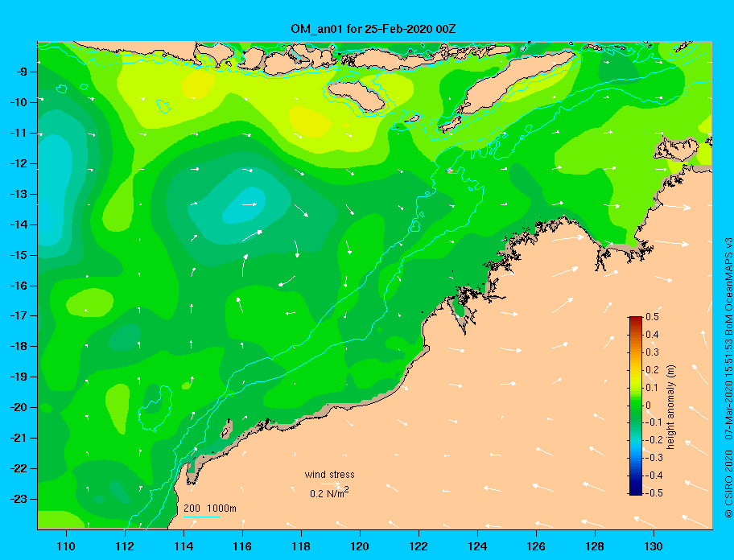Click latitude axis label "-23"
The width and height of the screenshot is (734, 560).
(19, 499)
